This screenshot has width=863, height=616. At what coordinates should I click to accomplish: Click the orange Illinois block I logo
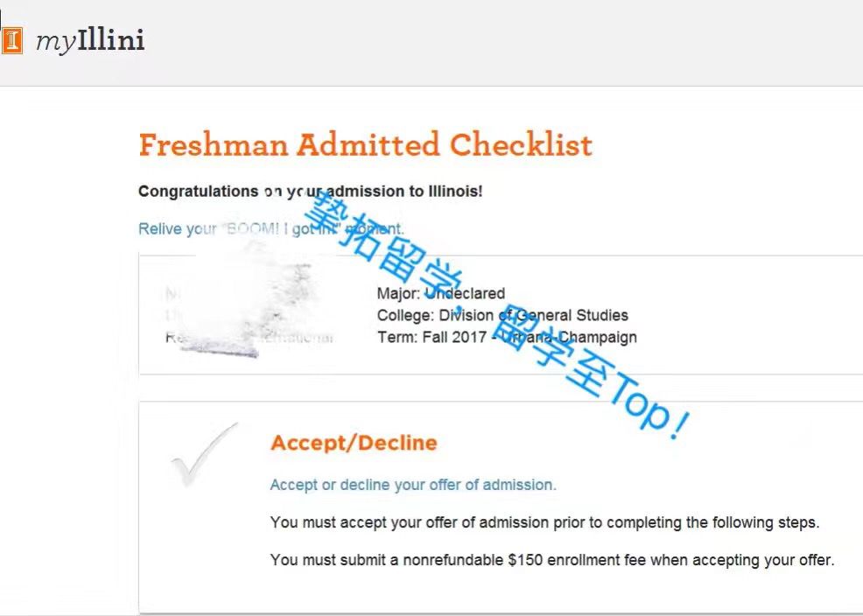(x=11, y=40)
